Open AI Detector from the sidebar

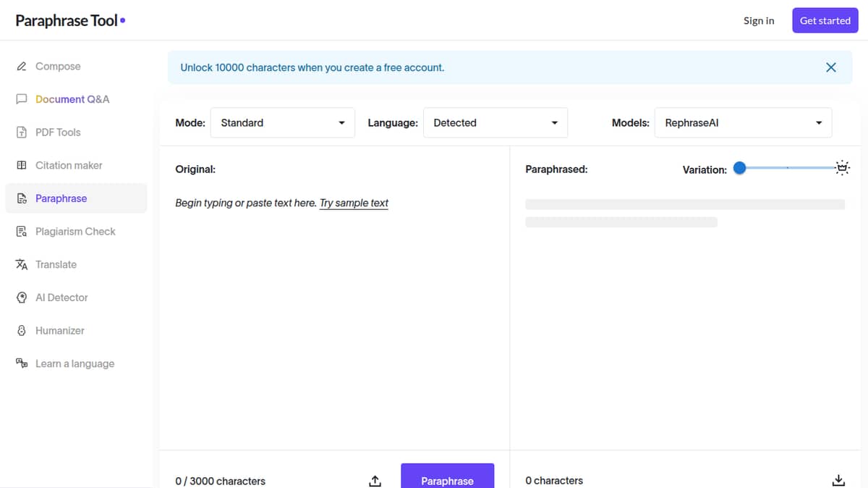click(x=76, y=298)
